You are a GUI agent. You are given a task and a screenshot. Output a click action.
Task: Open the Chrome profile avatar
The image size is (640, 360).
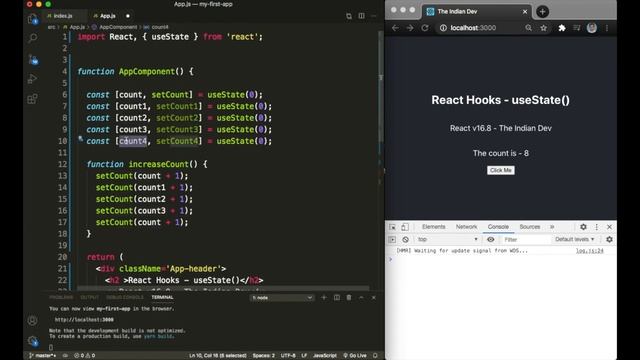(592, 28)
